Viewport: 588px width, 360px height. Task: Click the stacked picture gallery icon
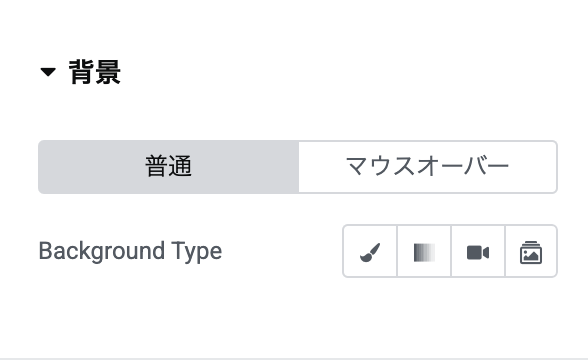click(531, 252)
